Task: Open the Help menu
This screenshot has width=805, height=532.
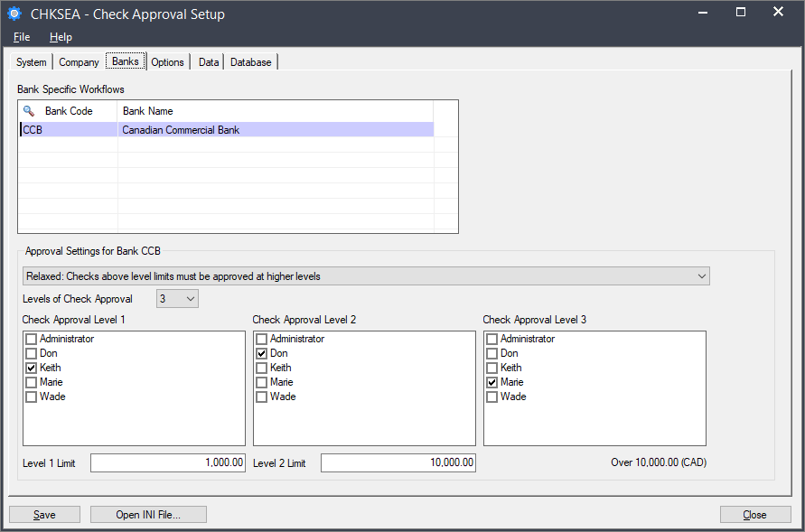Action: (x=61, y=37)
